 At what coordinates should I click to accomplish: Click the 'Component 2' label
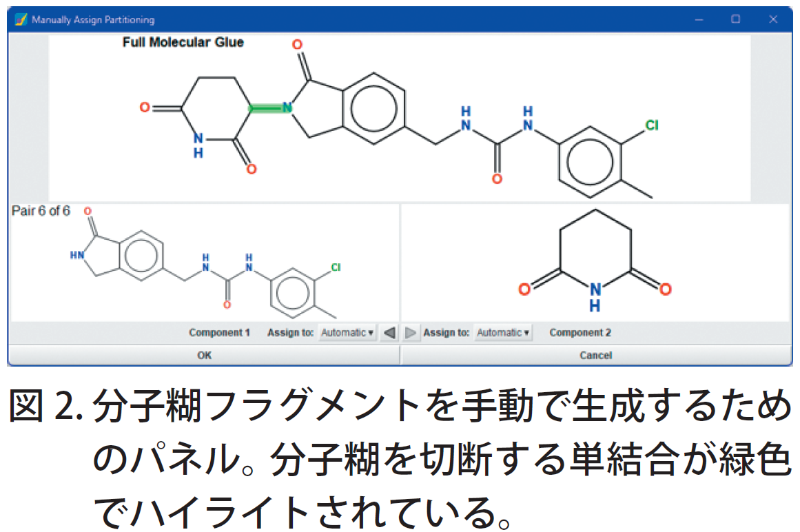[x=580, y=333]
